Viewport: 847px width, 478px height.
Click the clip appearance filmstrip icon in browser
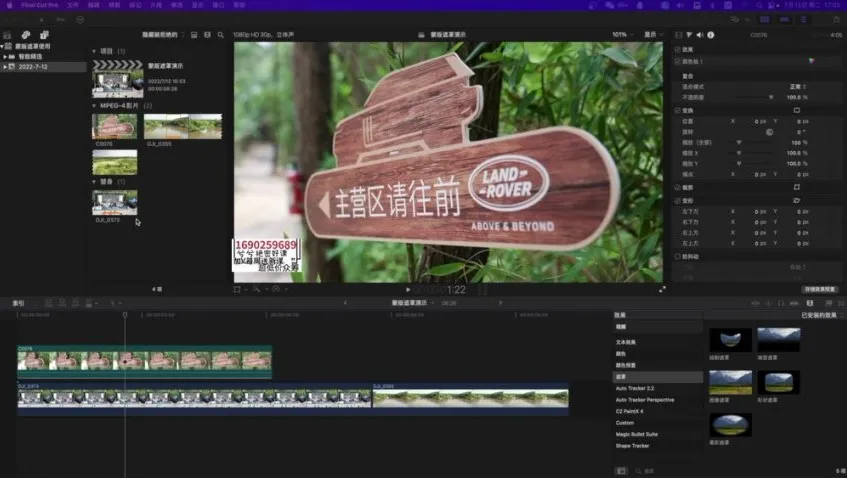194,34
